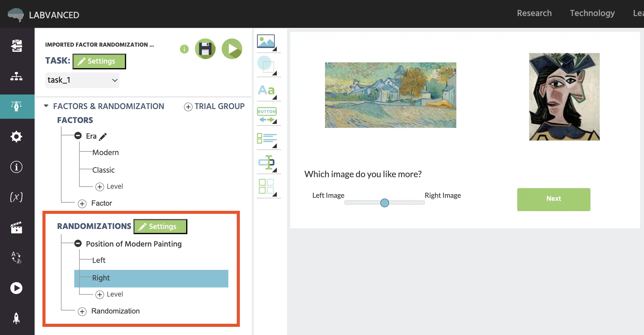The image size is (644, 335).
Task: Click the run play sidebar icon
Action: pos(16,288)
